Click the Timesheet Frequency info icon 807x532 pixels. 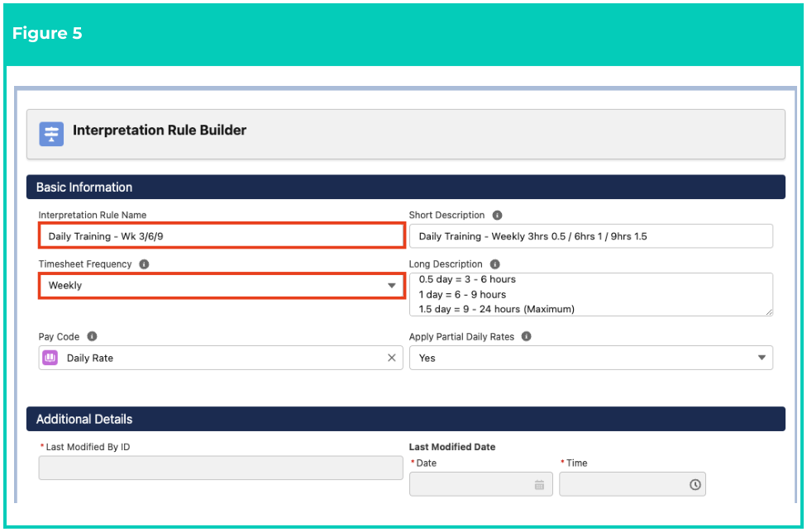point(144,264)
